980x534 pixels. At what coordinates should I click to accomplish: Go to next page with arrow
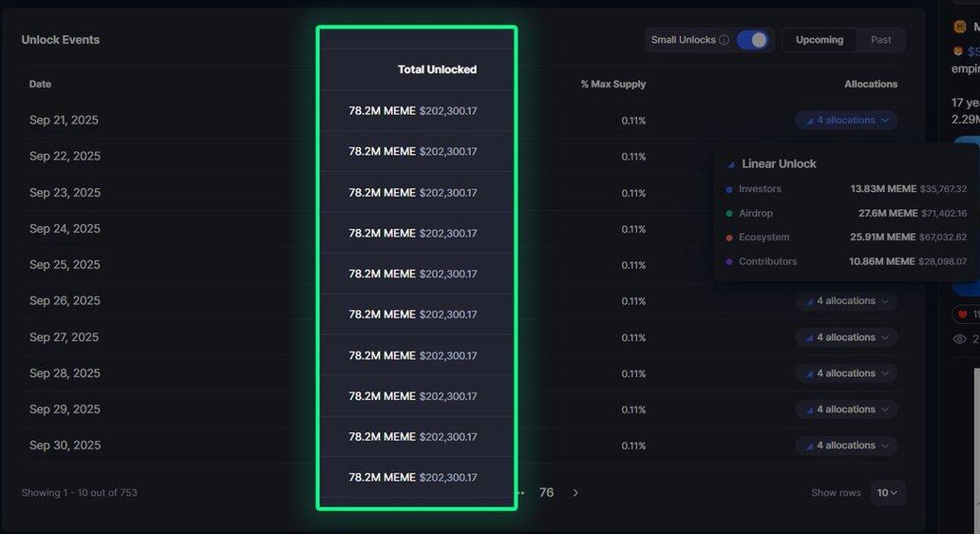575,493
